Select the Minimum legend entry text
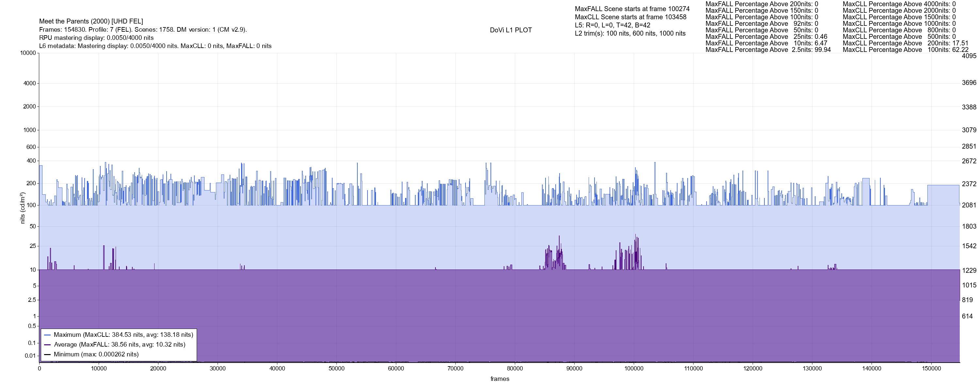The height and width of the screenshot is (392, 980). (96, 355)
